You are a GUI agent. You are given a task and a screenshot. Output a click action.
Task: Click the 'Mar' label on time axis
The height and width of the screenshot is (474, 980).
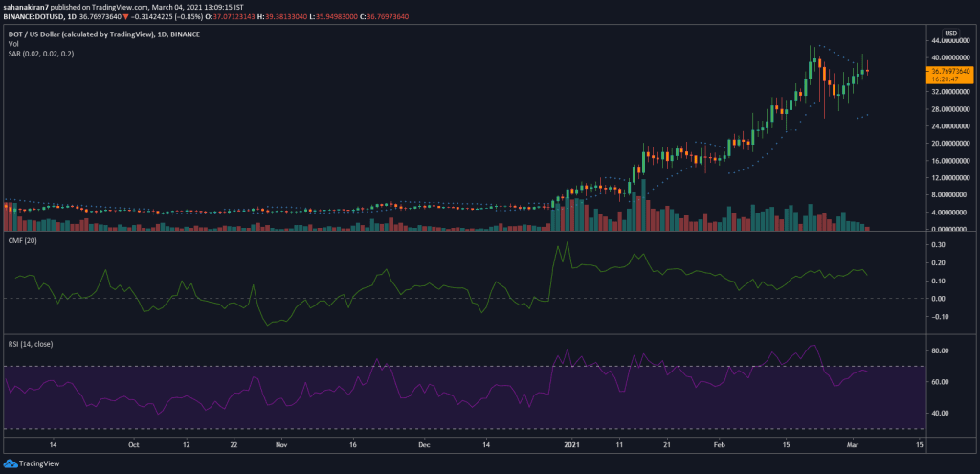(x=853, y=445)
